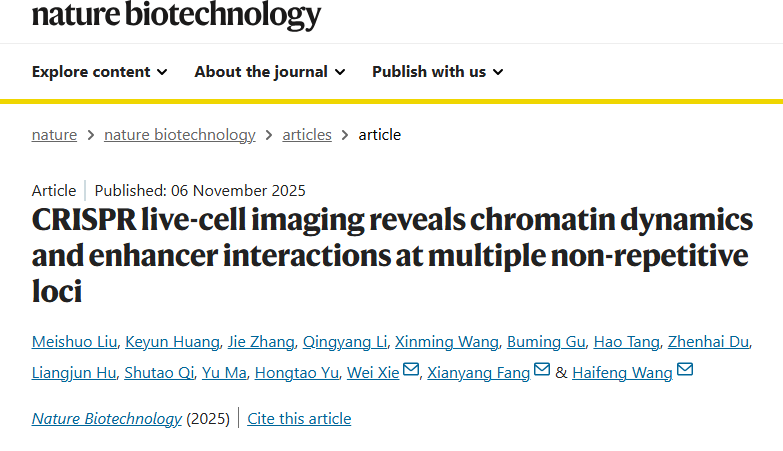Open Xinming Wang author info
The image size is (783, 451).
coord(446,342)
